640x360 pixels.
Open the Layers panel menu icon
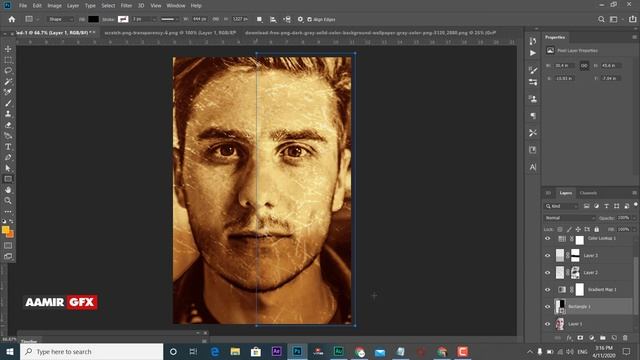tap(634, 193)
